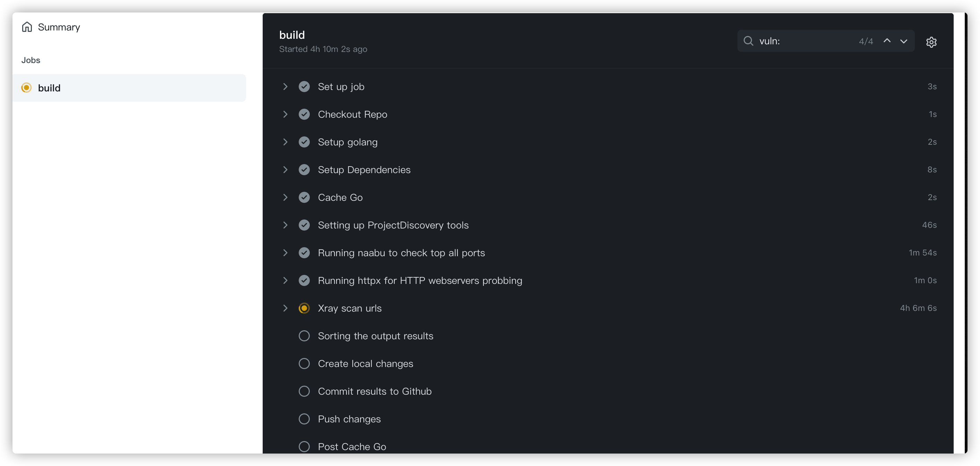Scroll down to view Post Cache Go
The height and width of the screenshot is (466, 980).
pos(352,447)
